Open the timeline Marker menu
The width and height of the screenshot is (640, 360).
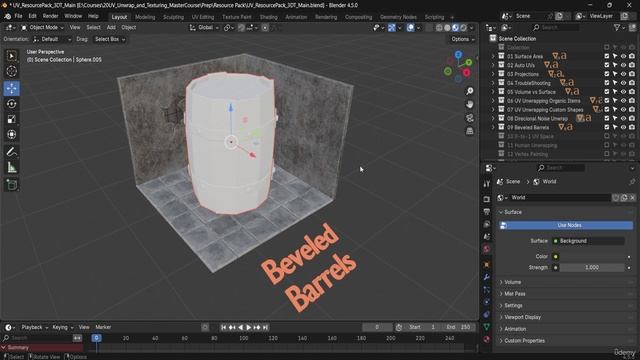coord(103,327)
